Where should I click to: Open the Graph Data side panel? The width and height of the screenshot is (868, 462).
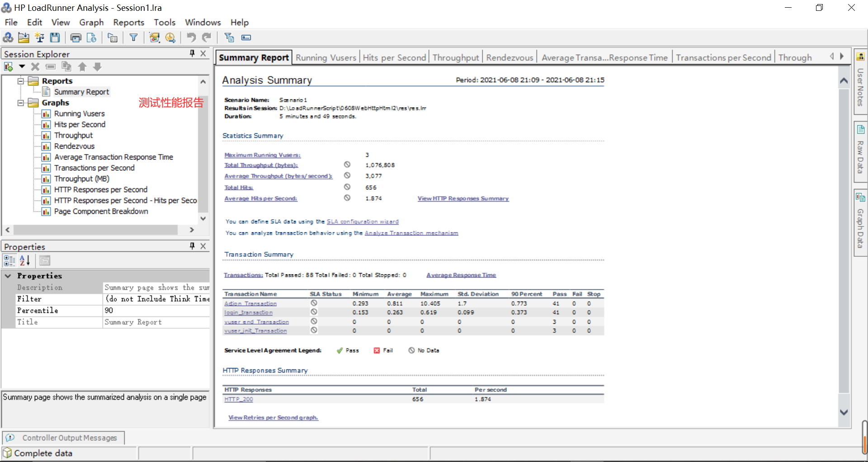pyautogui.click(x=860, y=222)
